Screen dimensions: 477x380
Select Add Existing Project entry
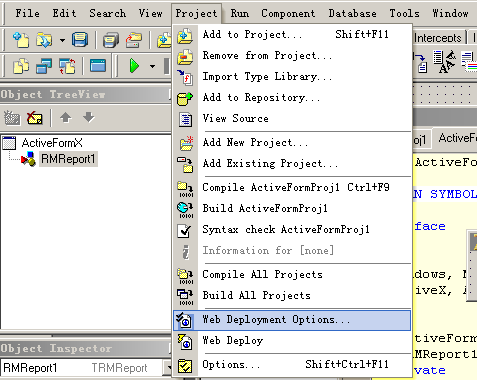(292, 163)
